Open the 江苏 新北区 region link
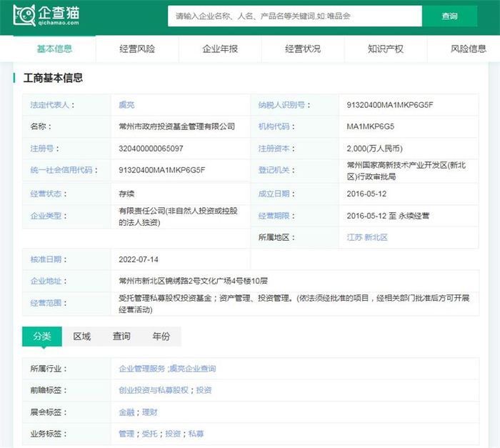Screen dimensions: 500x448 point(367,237)
